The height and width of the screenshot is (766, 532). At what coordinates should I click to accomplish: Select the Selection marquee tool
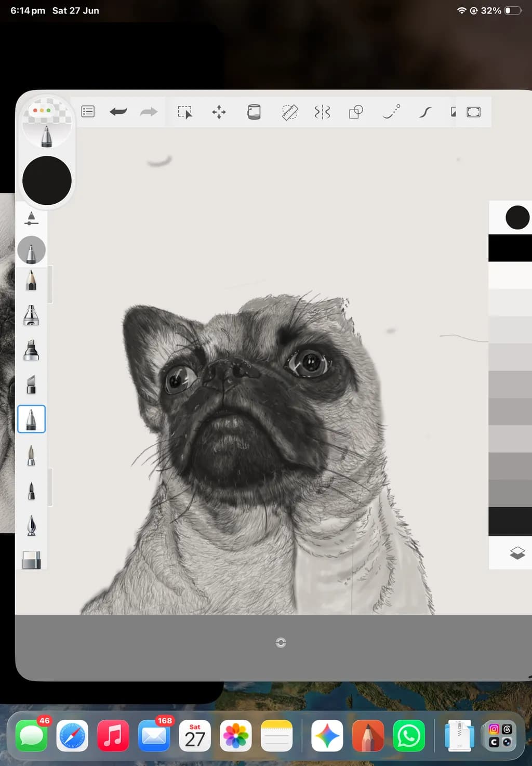pos(184,112)
